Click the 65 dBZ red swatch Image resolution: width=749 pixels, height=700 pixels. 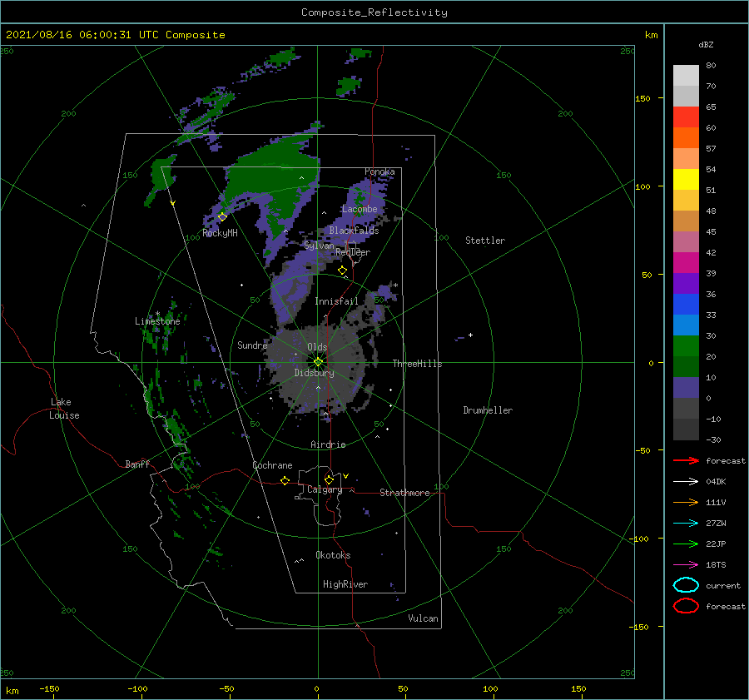click(686, 117)
